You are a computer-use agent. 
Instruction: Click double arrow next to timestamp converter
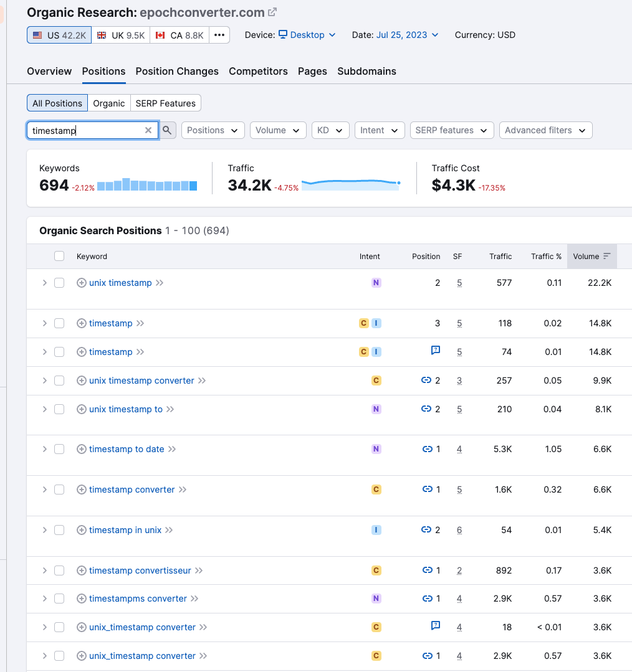pyautogui.click(x=183, y=490)
